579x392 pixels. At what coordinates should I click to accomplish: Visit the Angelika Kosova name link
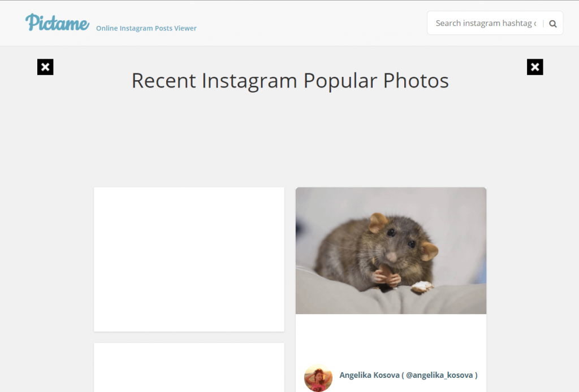(369, 375)
